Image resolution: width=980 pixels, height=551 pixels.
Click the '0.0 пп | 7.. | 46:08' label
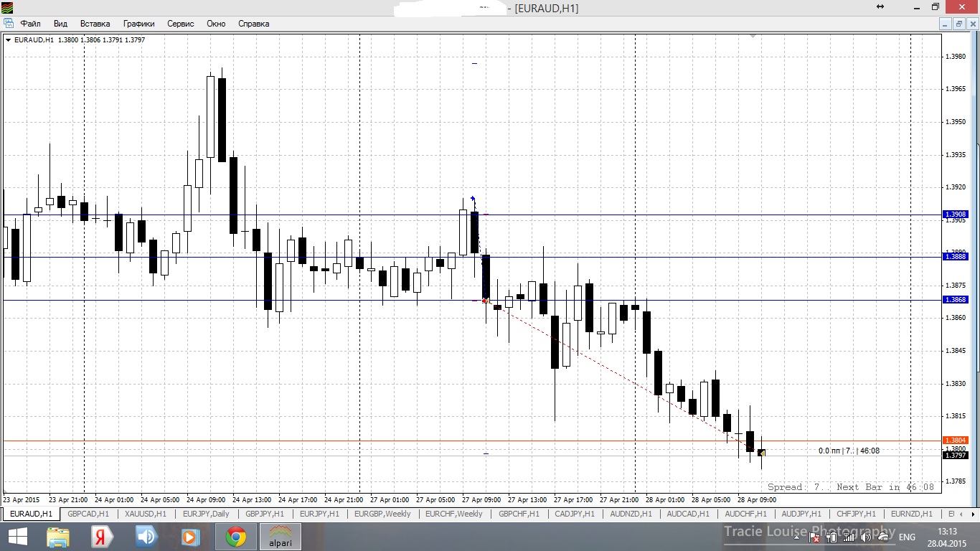click(x=849, y=451)
